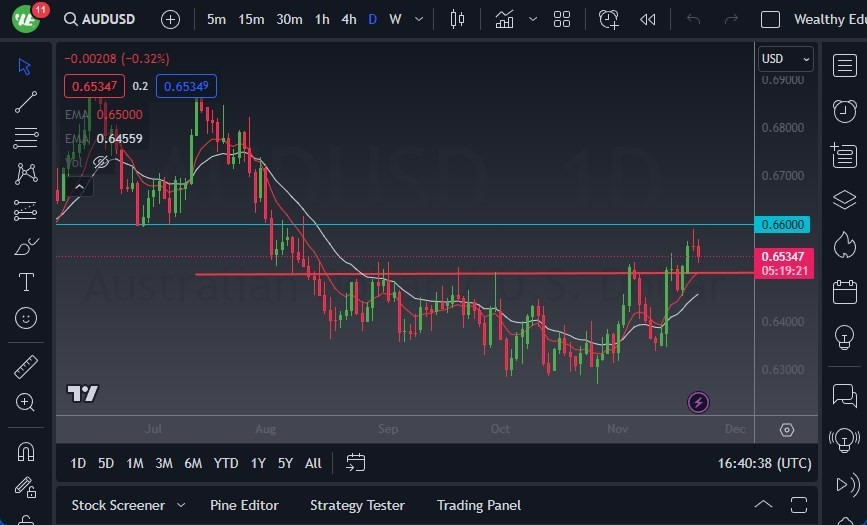Open the economic calendar icon

click(844, 292)
